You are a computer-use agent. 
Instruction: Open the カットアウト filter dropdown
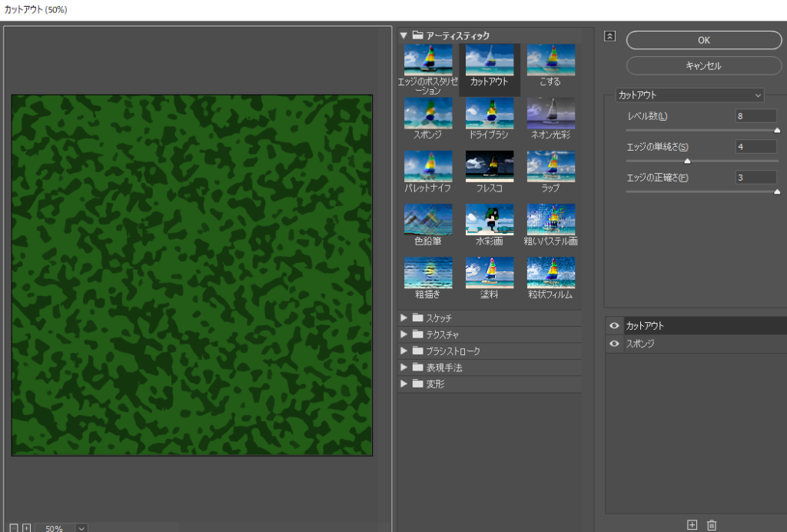(x=690, y=95)
